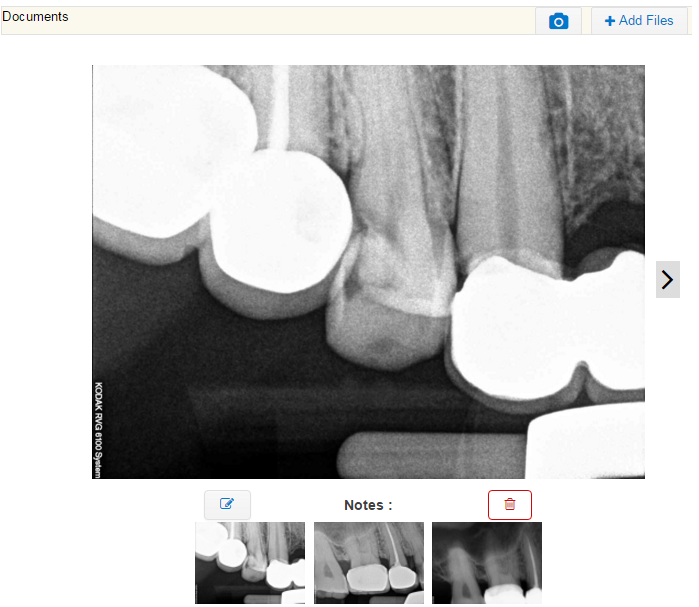
Task: Click the large X-ray preview image
Action: (x=368, y=272)
